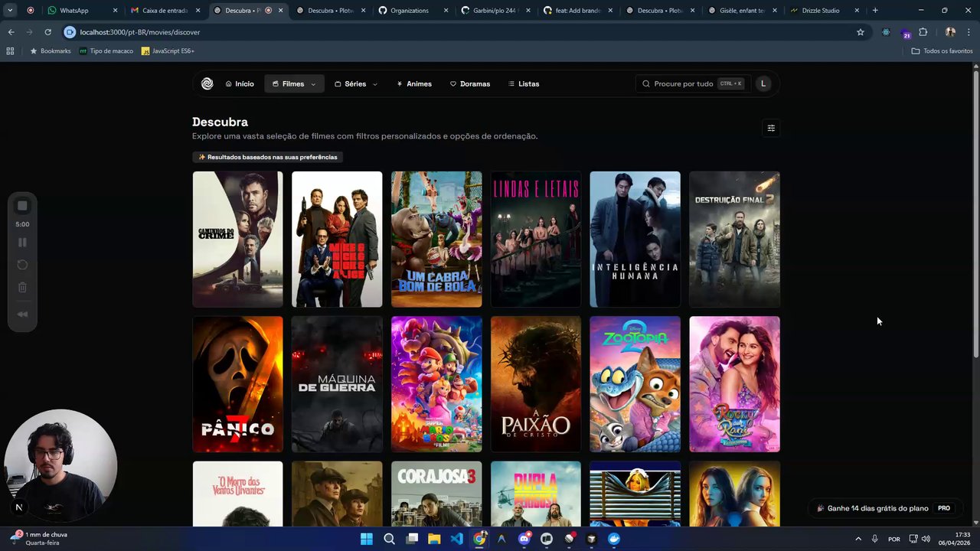The image size is (980, 551).
Task: Click Ganhe 14 dias grátis do plano PRO
Action: point(884,508)
